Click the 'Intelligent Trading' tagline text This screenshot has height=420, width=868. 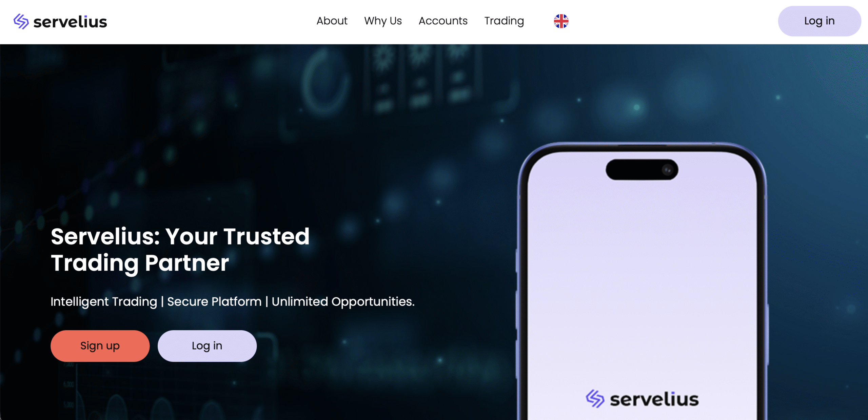tap(104, 301)
